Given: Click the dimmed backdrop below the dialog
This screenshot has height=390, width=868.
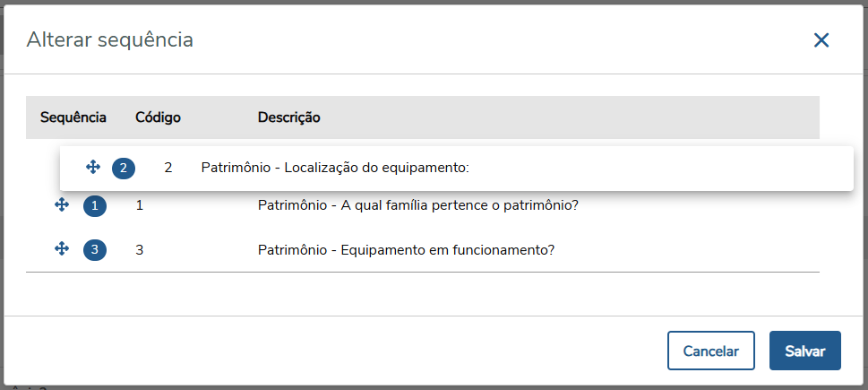Looking at the screenshot, I should [x=448, y=387].
